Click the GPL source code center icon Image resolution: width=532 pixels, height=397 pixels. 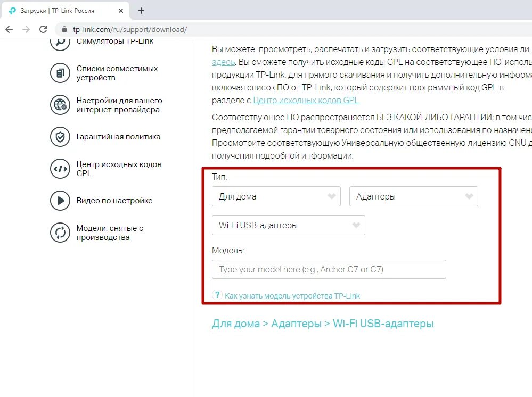60,169
